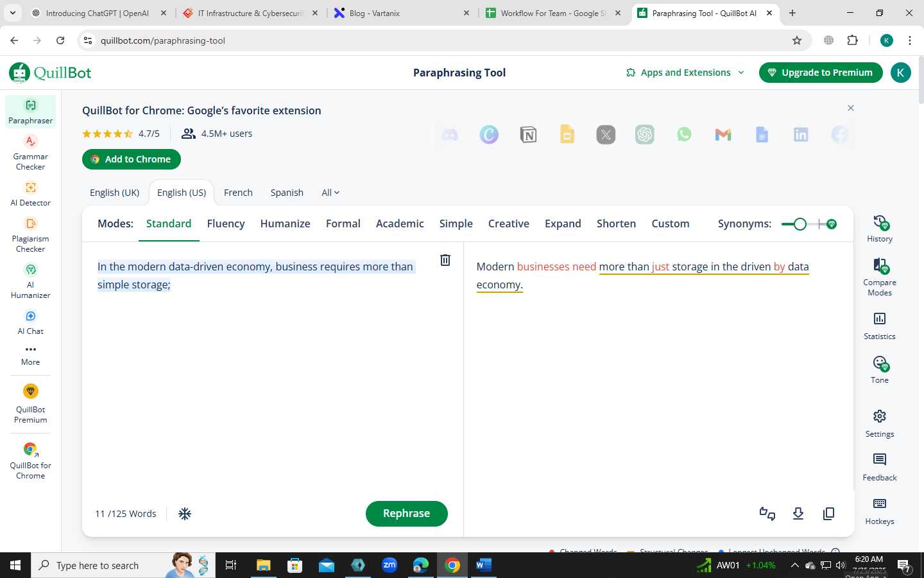Adjust the Synonyms slider handle
The image size is (924, 578).
pos(800,224)
